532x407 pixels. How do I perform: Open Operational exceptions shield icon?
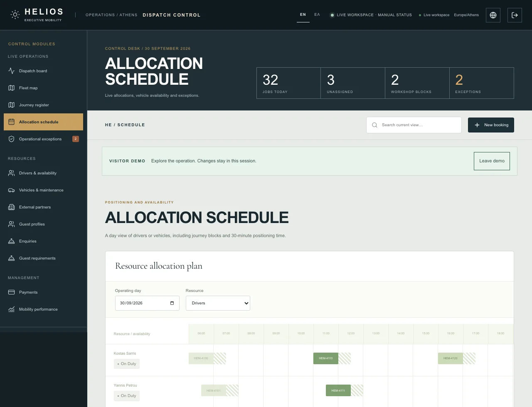[x=12, y=139]
